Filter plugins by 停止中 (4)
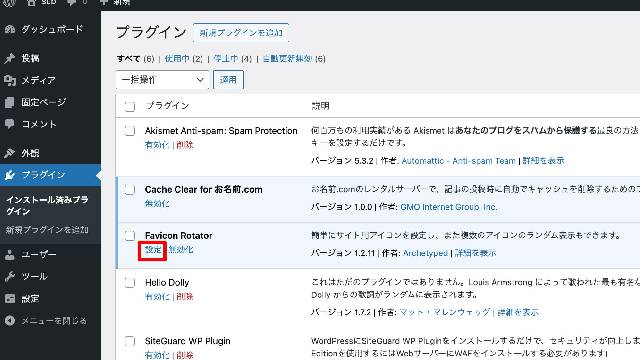The width and height of the screenshot is (640, 360). [233, 59]
